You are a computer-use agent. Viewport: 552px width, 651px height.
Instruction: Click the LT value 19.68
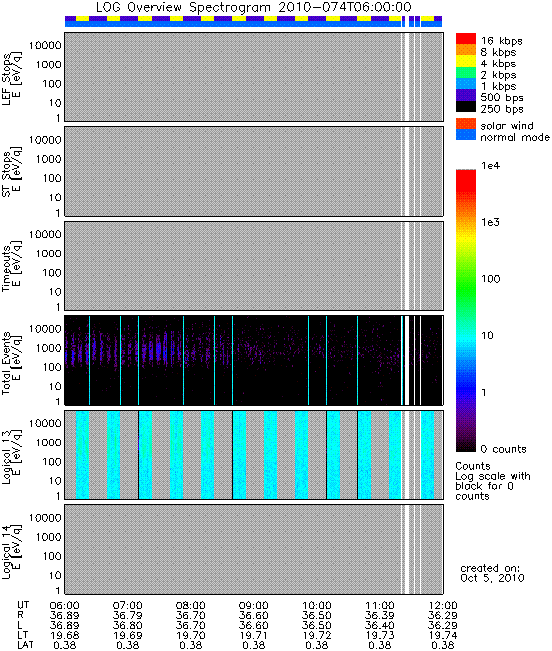pyautogui.click(x=64, y=635)
